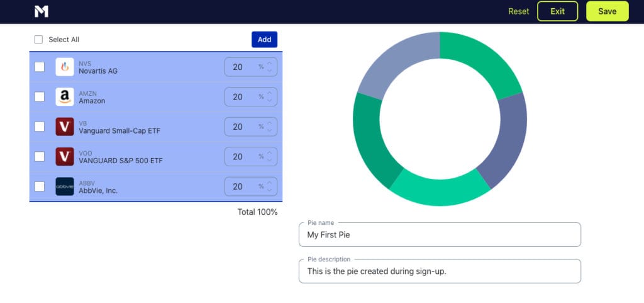Viewport: 644px width, 303px height.
Task: Check the Amazon row checkbox
Action: click(x=40, y=96)
